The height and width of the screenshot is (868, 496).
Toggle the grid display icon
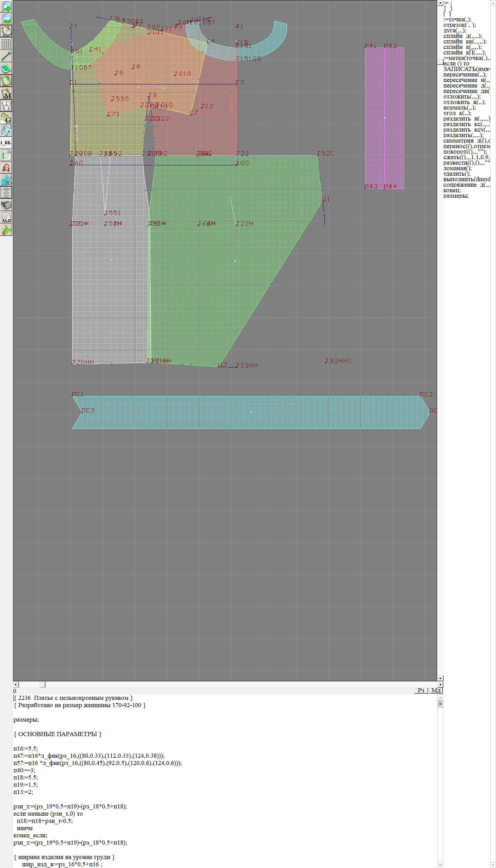(6, 44)
